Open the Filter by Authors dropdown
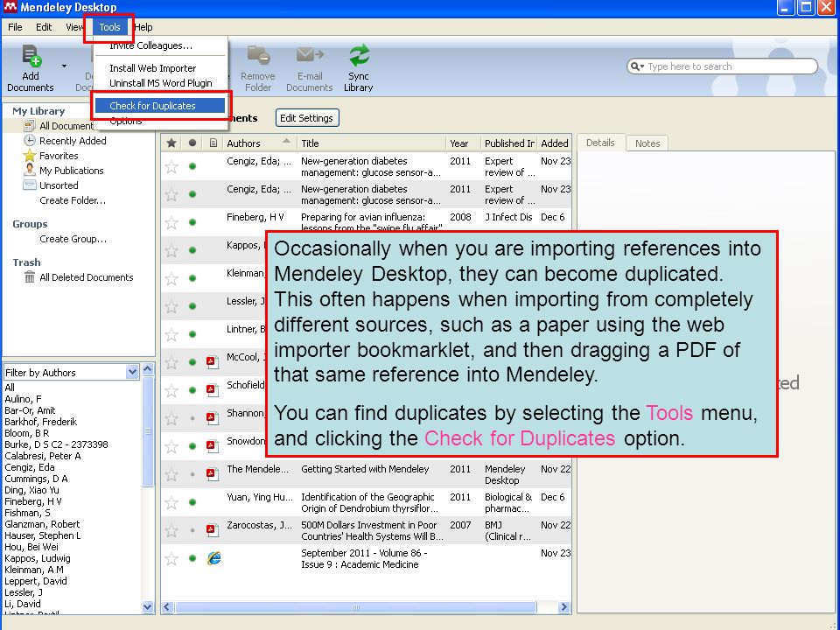 point(132,372)
